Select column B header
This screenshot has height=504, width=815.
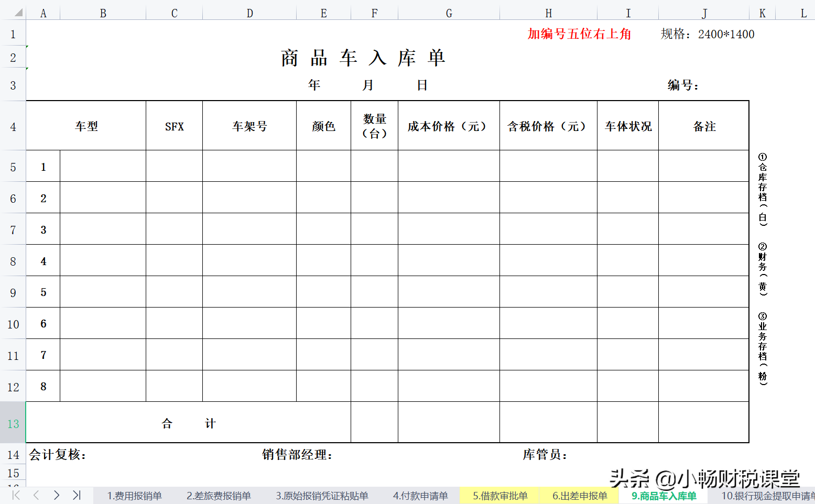pyautogui.click(x=103, y=12)
